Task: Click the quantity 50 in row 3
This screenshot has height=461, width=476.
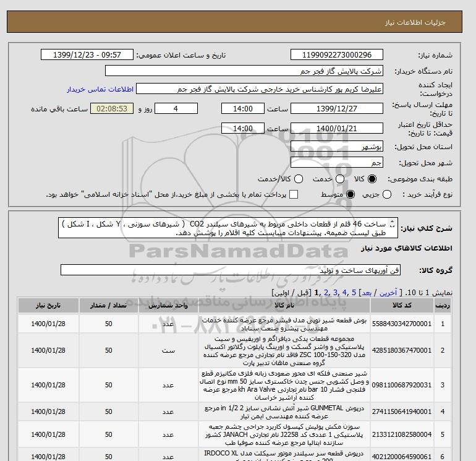Action: tap(108, 385)
